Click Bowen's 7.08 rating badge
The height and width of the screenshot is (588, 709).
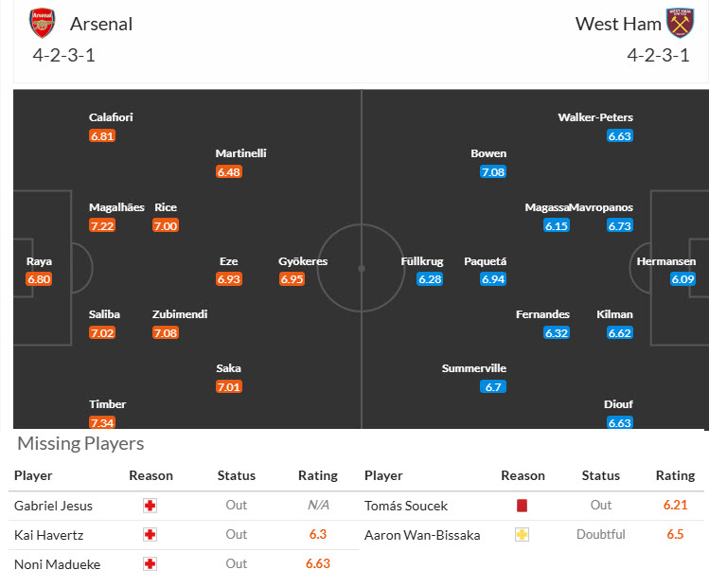point(492,172)
